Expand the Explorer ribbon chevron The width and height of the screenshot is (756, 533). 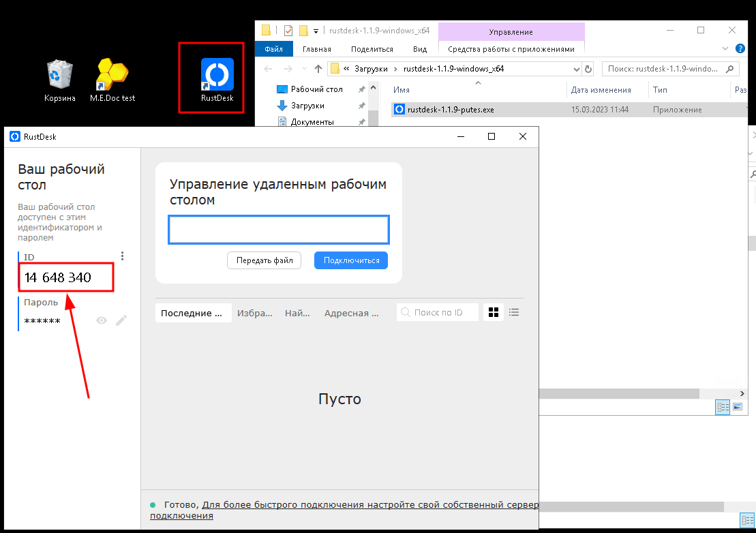tap(725, 48)
